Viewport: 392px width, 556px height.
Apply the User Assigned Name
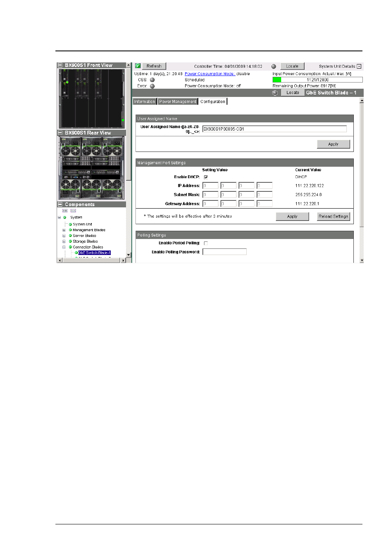coord(333,144)
